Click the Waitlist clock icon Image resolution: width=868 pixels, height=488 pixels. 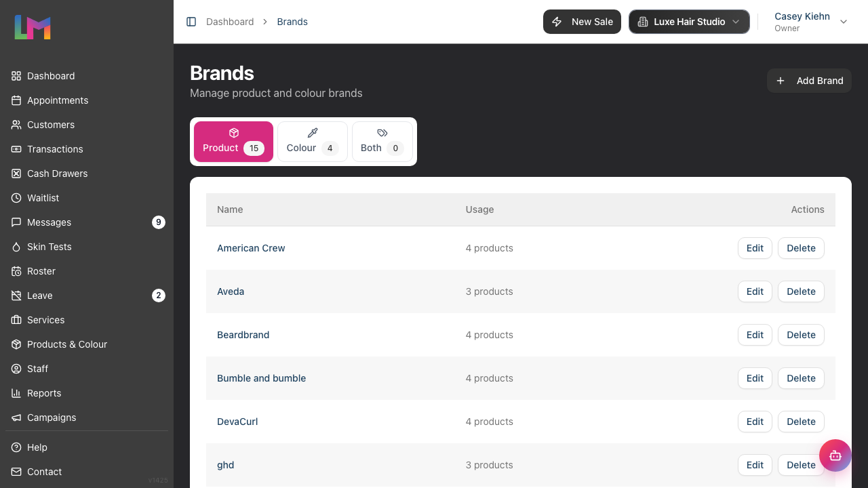[16, 198]
